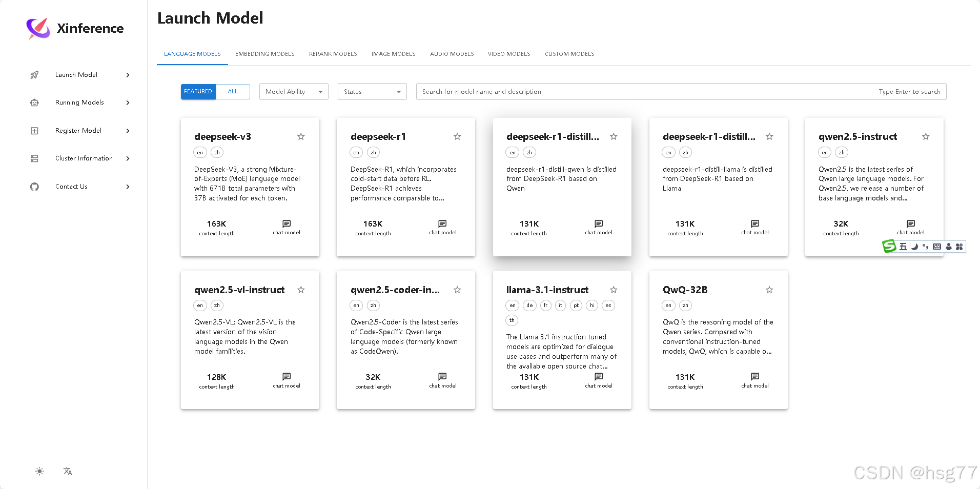Click the plus-box icon beside Register Model
Screen dimensions: 980x489
click(34, 131)
